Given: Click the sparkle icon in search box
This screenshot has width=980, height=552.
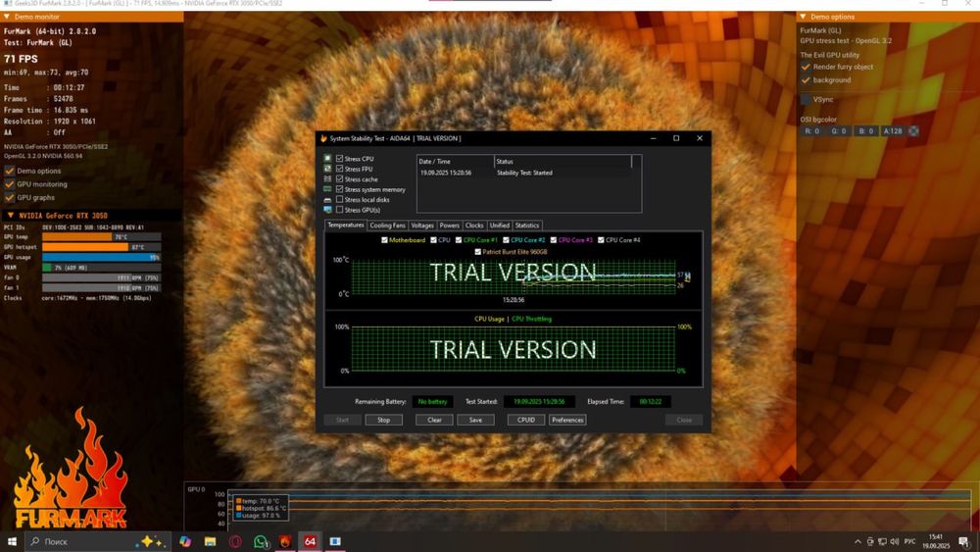Looking at the screenshot, I should [151, 541].
